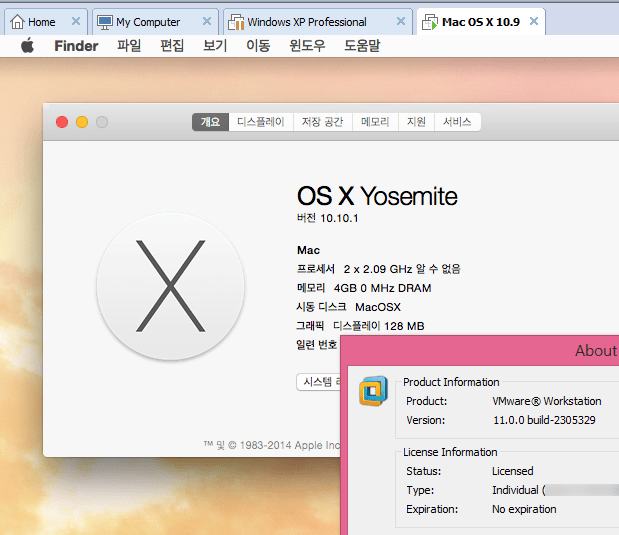619x535 pixels.
Task: Click the Product Information group label
Action: pos(451,382)
